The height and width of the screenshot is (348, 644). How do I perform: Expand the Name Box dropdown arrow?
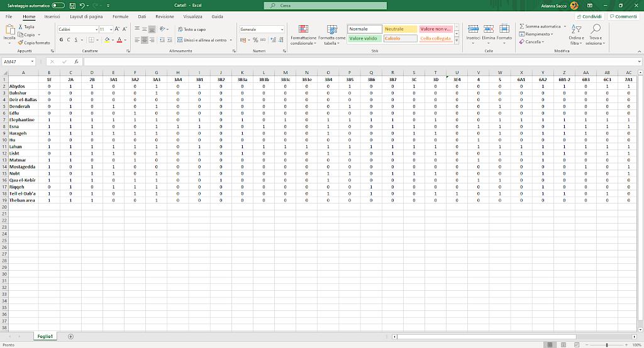coord(33,62)
